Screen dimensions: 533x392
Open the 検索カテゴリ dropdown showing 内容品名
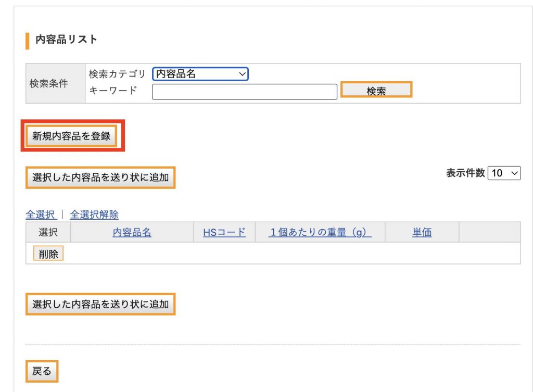click(200, 74)
